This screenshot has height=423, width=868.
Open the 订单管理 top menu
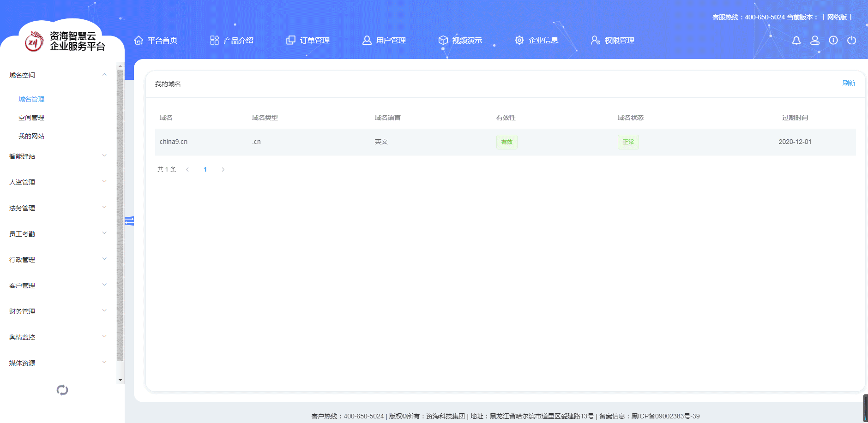308,41
